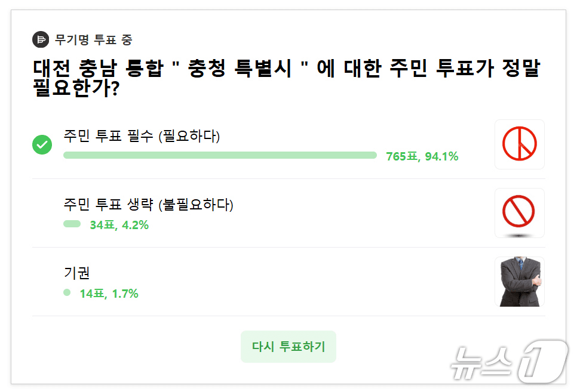Click the first option's green progress bar

pos(221,155)
